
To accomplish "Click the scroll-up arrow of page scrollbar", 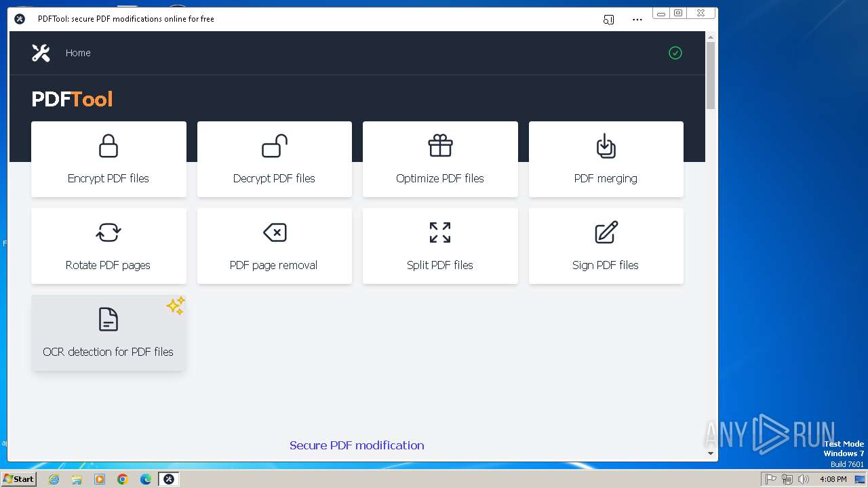I will pyautogui.click(x=711, y=37).
